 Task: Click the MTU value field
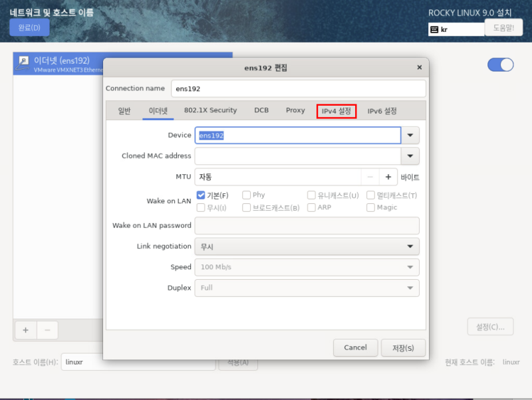(278, 177)
